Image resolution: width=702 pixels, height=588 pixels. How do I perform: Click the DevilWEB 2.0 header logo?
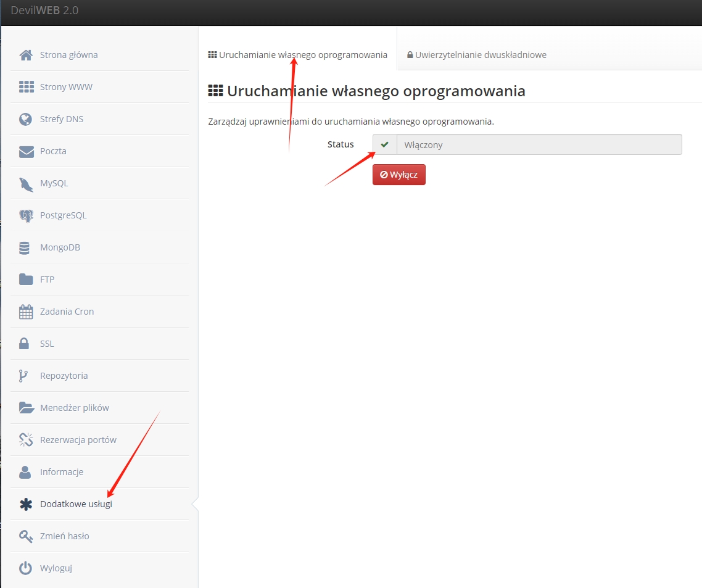pyautogui.click(x=44, y=10)
